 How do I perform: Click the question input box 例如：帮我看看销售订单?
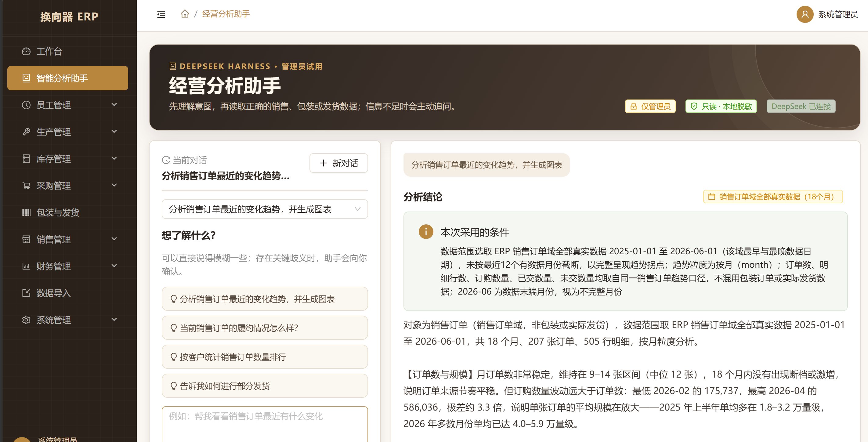[265, 424]
